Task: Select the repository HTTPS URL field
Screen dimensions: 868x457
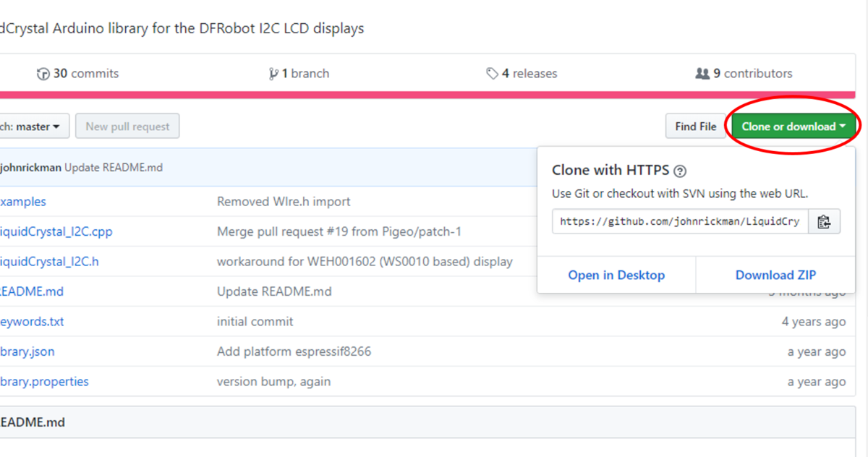Action: [x=679, y=222]
